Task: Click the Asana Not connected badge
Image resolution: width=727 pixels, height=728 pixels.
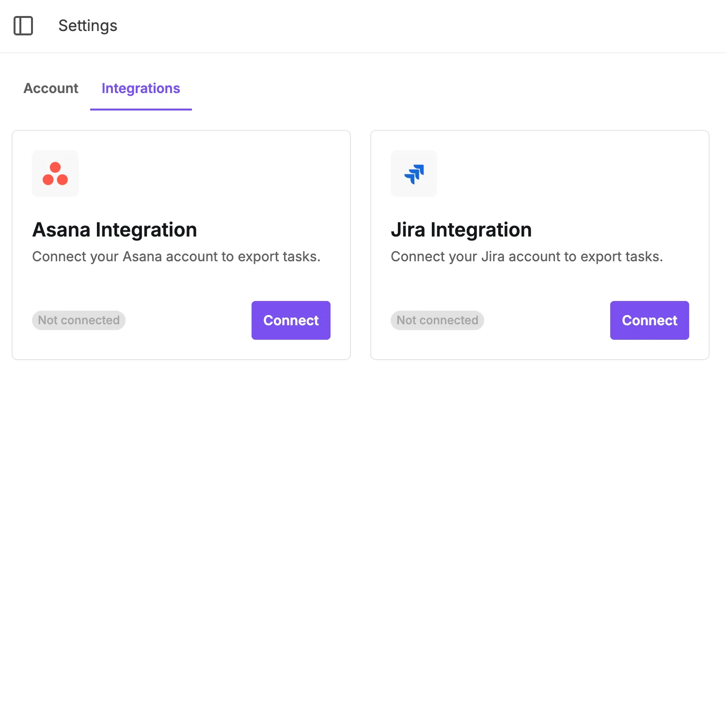Action: (x=79, y=320)
